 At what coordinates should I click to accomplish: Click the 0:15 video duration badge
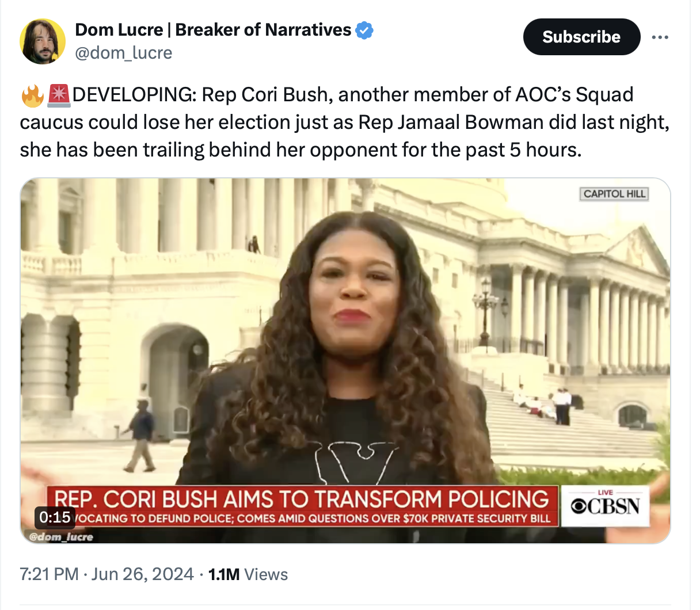pos(55,517)
